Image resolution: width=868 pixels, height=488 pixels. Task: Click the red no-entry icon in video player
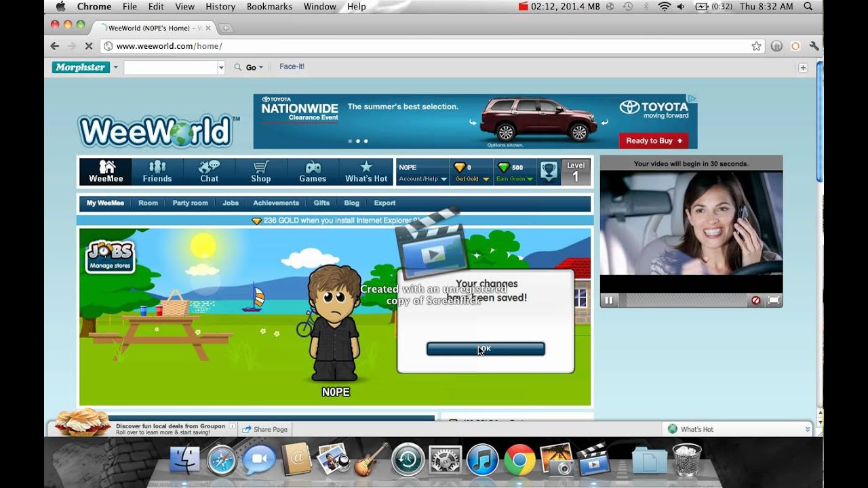click(755, 300)
